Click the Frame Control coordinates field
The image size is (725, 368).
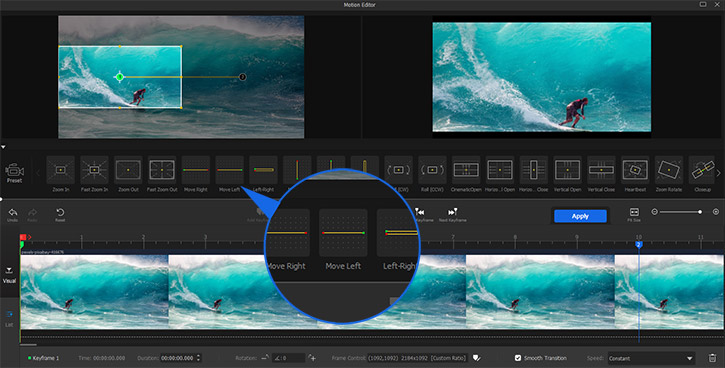(418, 358)
